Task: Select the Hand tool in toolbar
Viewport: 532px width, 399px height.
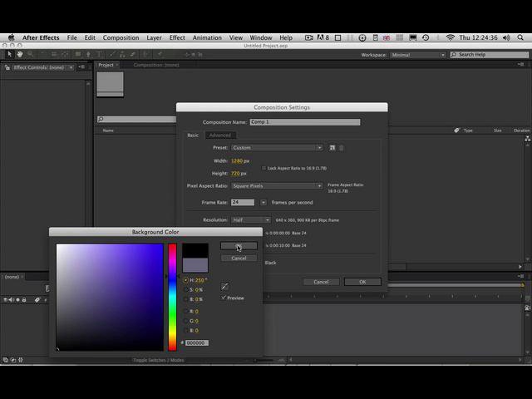Action: pos(20,54)
